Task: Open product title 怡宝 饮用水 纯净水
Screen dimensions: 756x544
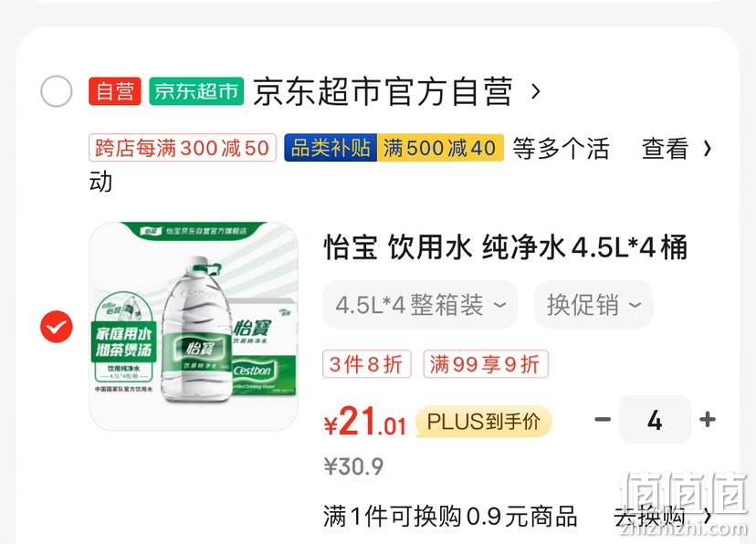Action: [505, 247]
